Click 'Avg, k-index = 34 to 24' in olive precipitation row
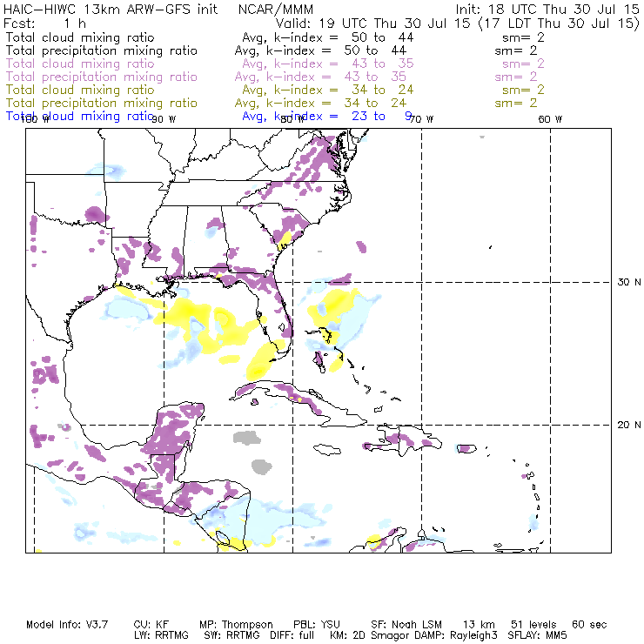644x644 pixels. point(320,103)
